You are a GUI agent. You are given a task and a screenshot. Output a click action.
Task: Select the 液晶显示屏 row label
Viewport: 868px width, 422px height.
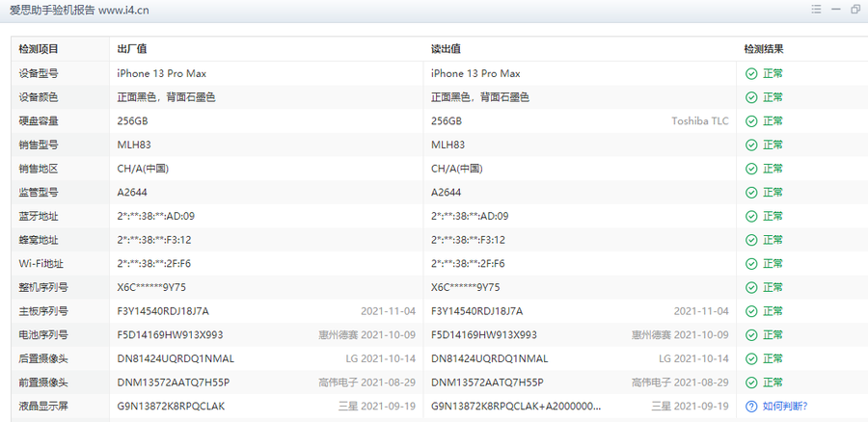pyautogui.click(x=43, y=407)
